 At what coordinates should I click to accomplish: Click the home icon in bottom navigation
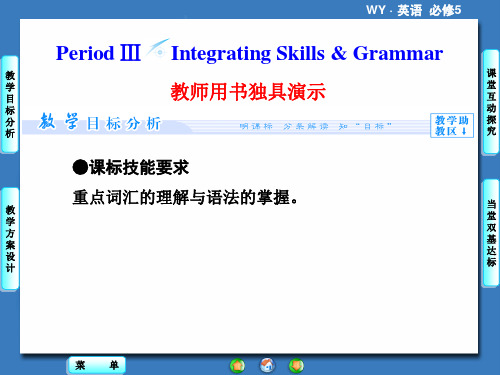[267, 365]
